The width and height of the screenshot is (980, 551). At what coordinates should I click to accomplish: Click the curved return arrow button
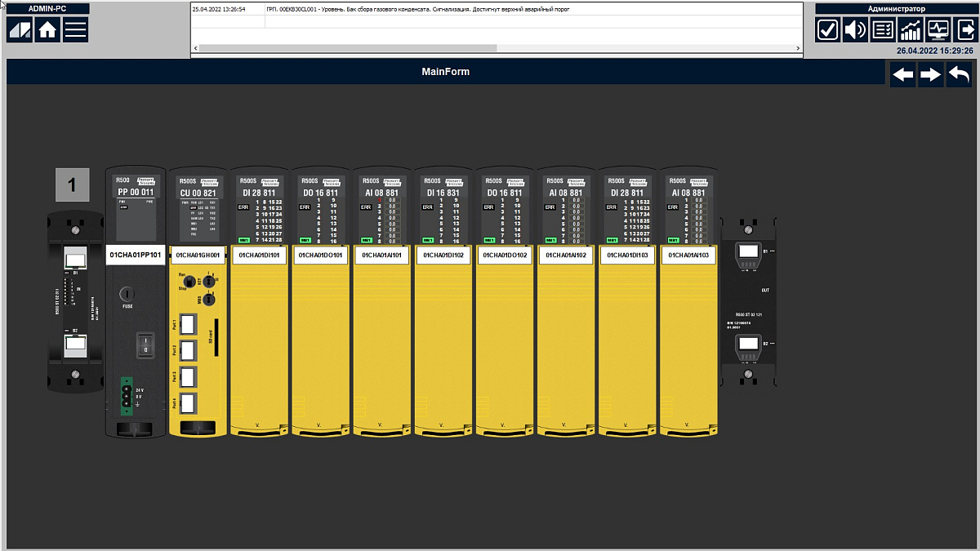click(959, 75)
